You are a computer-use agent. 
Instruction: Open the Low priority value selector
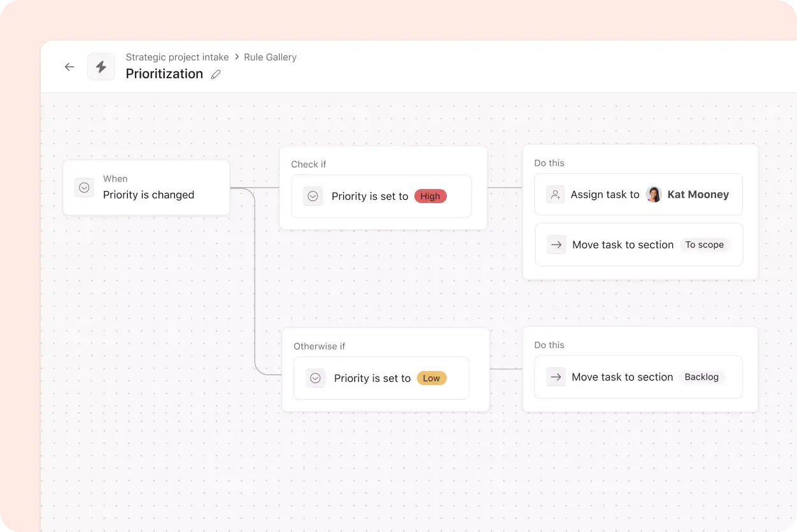[432, 378]
